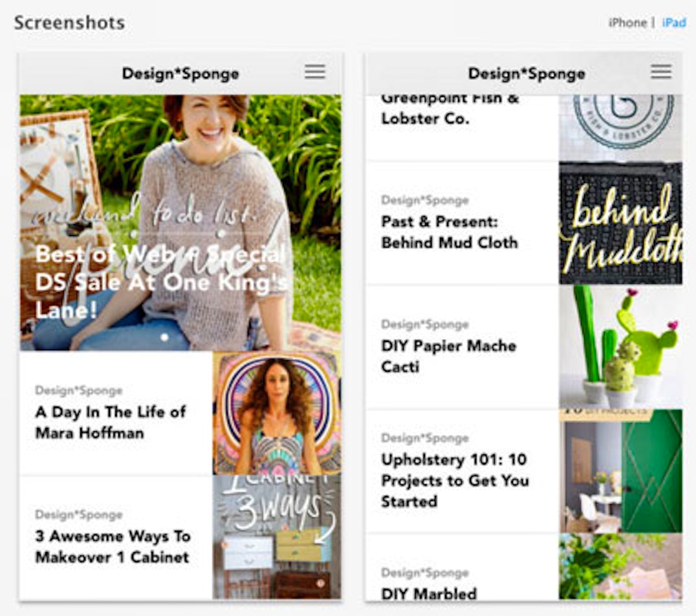Open the Best of Web featured hero image

[x=180, y=222]
